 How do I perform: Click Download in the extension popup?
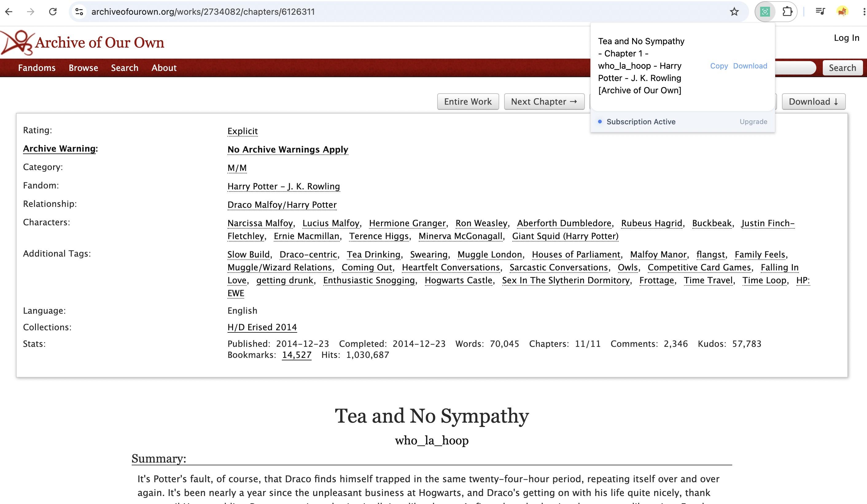click(750, 66)
